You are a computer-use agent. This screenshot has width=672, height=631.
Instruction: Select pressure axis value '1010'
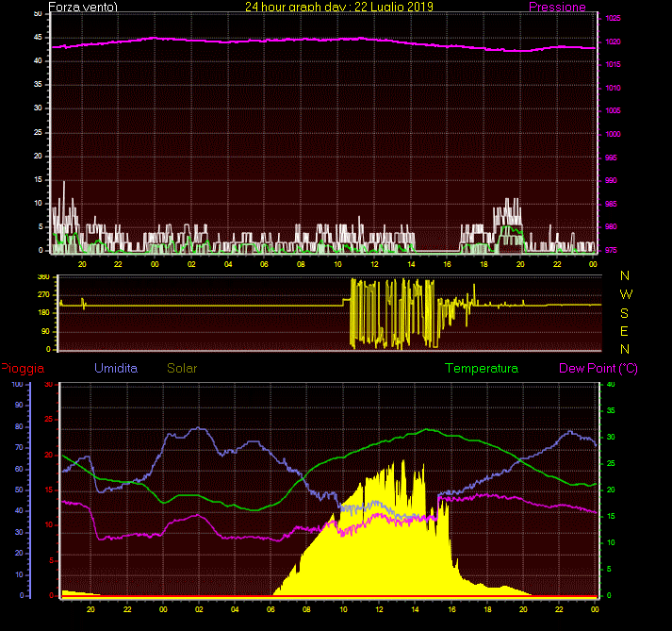[x=613, y=88]
